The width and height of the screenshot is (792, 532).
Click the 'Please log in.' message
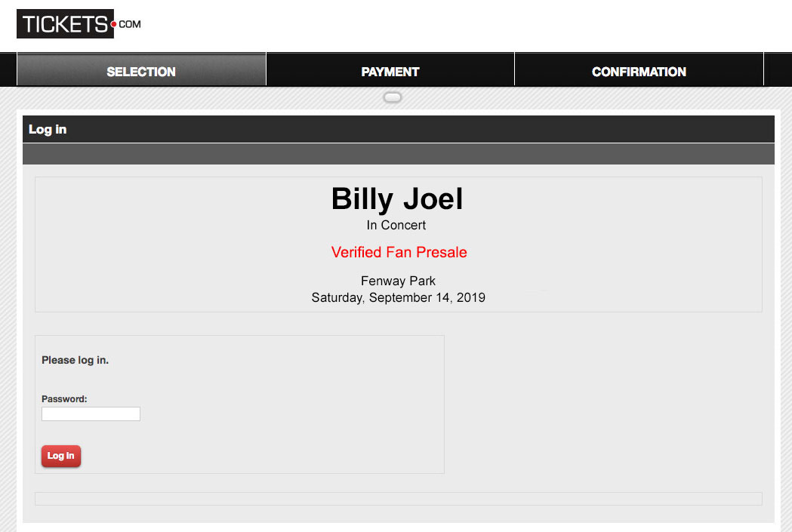click(76, 360)
